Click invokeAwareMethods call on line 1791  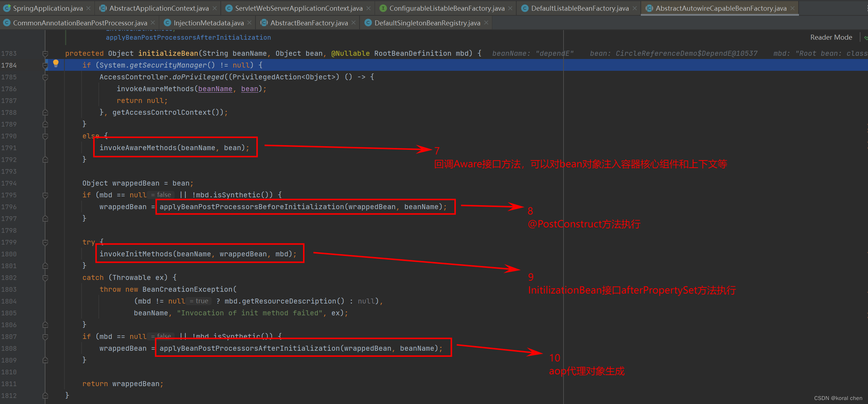(x=138, y=148)
